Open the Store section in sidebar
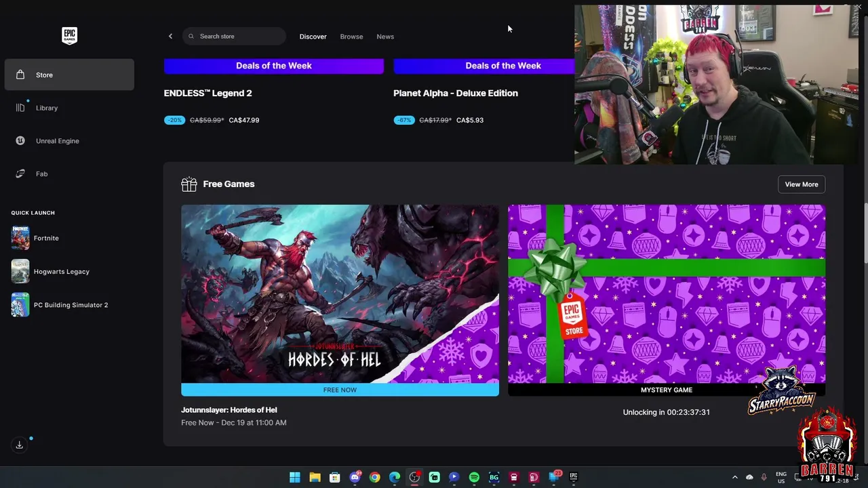 69,75
